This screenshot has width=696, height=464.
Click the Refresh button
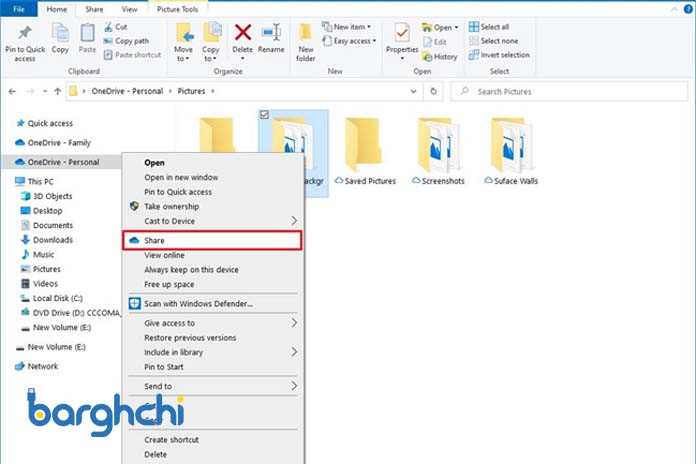point(433,91)
